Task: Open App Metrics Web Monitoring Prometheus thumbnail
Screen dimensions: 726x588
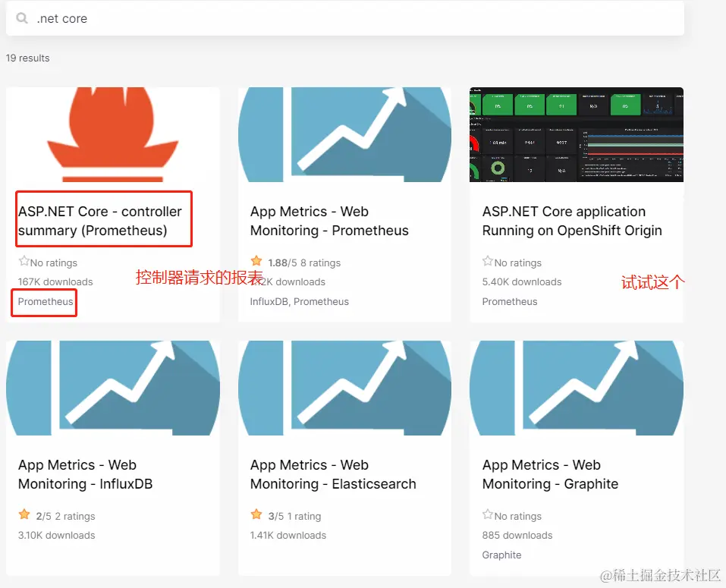Action: (x=344, y=134)
